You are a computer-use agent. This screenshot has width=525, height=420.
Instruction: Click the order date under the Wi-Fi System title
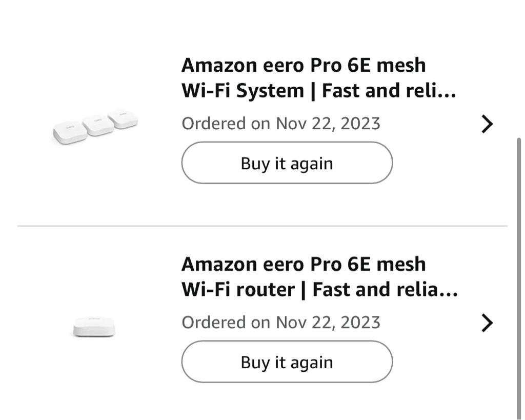(x=281, y=124)
